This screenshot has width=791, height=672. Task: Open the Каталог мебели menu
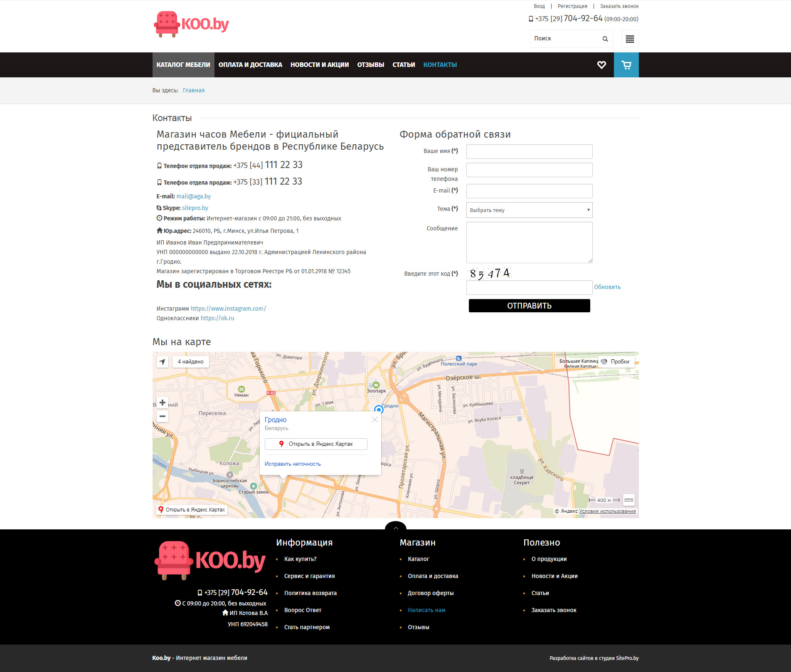(x=183, y=65)
